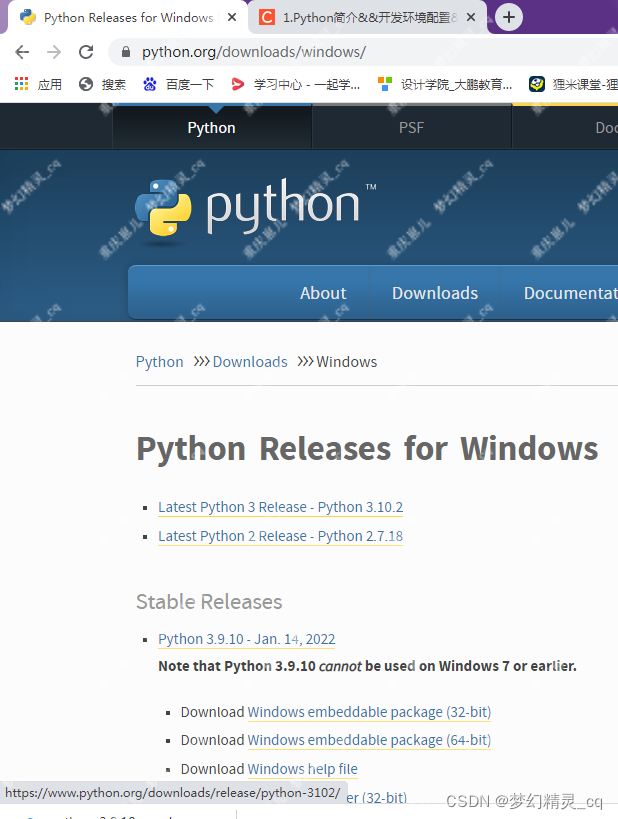Image resolution: width=618 pixels, height=819 pixels.
Task: Download Windows embeddable package (32-bit)
Action: click(369, 712)
